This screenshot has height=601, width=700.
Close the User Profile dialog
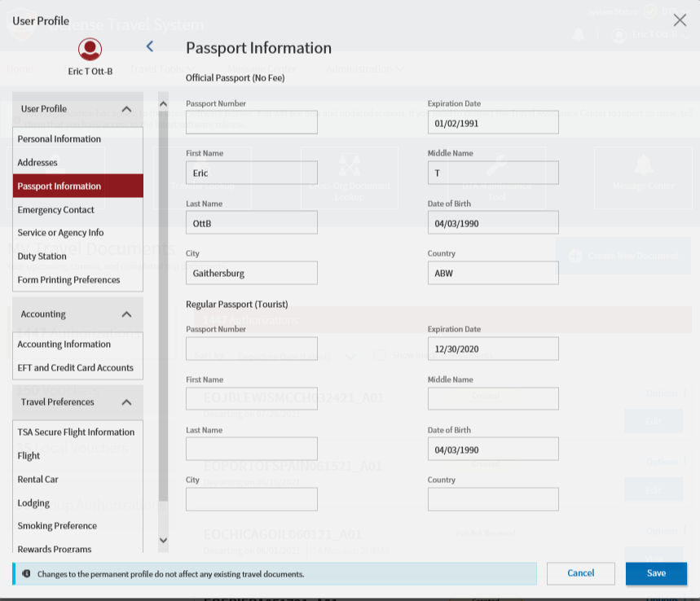pyautogui.click(x=680, y=20)
